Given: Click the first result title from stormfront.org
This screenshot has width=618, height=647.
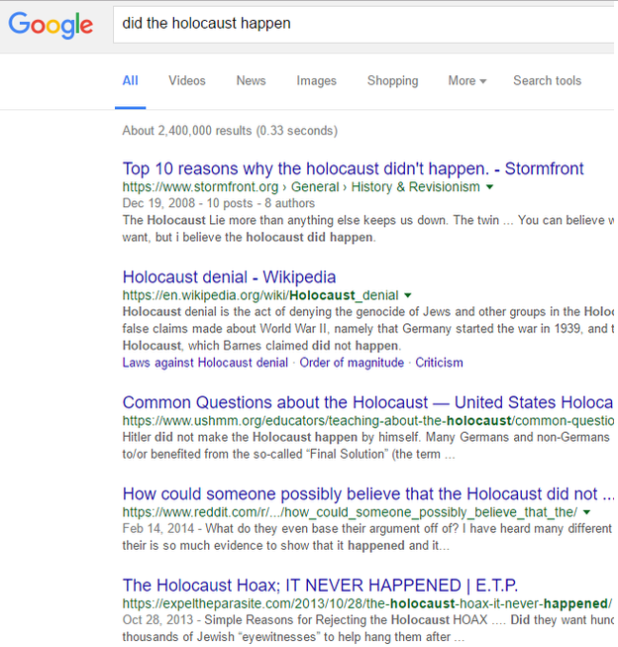Looking at the screenshot, I should (353, 168).
